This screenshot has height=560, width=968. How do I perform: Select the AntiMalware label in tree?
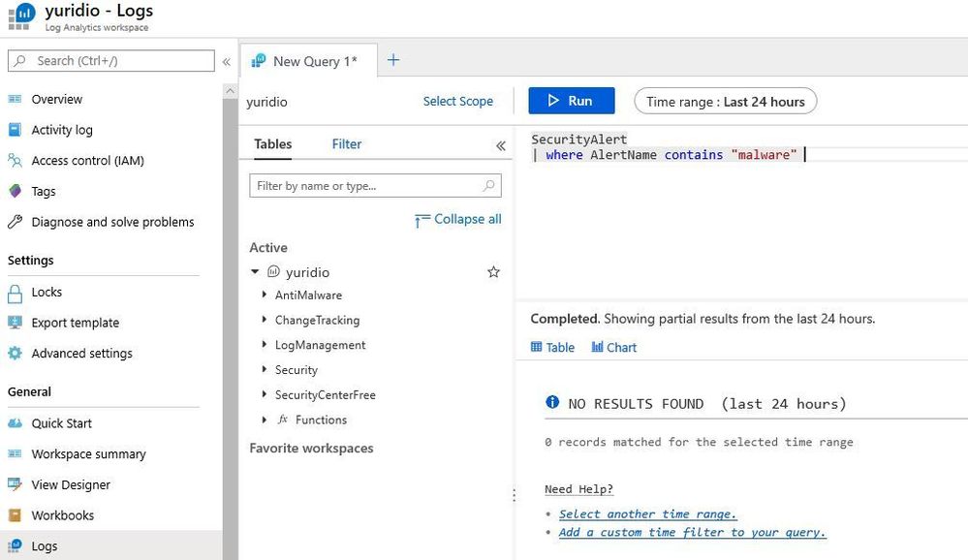308,295
